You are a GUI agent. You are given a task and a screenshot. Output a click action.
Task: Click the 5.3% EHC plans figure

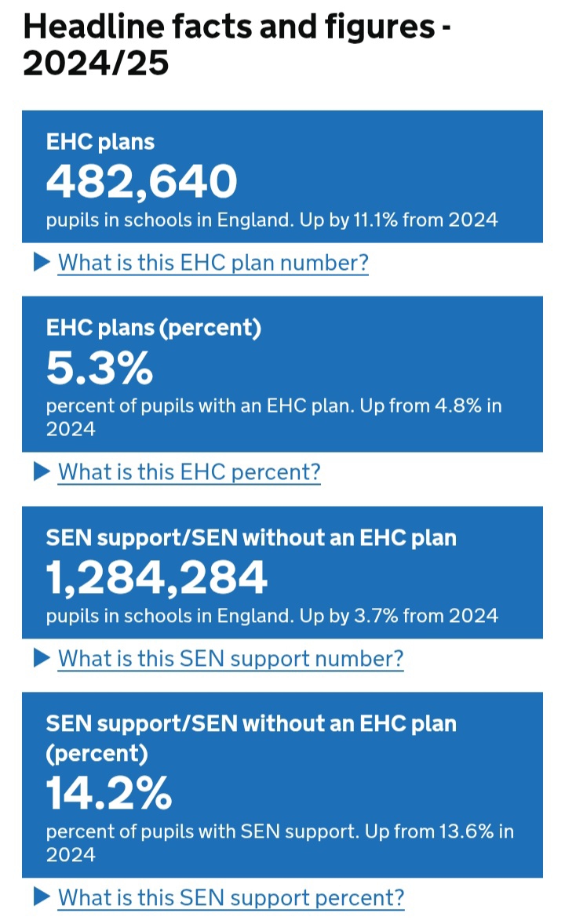click(100, 368)
